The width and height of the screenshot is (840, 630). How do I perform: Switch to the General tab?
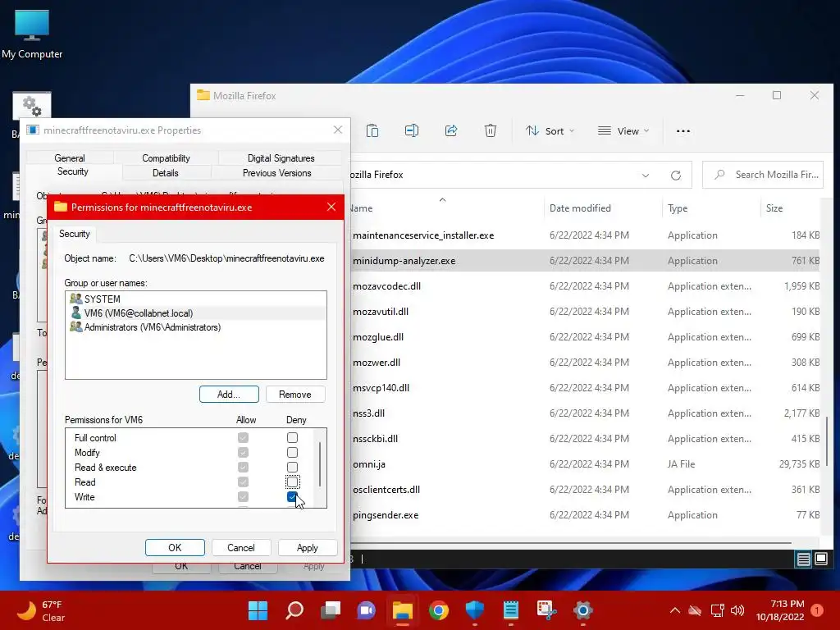point(70,158)
